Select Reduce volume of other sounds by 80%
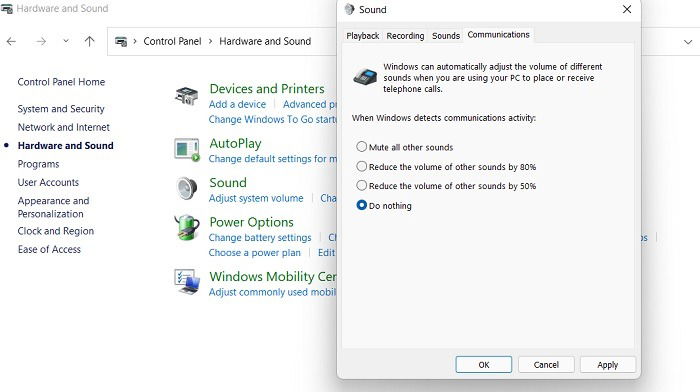The height and width of the screenshot is (392, 700). (362, 166)
